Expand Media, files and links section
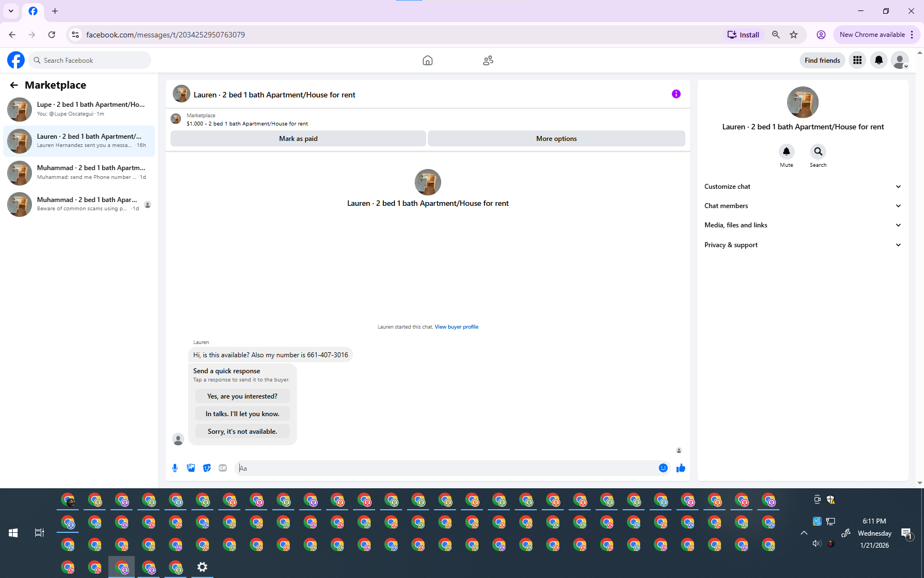The image size is (924, 578). 803,225
